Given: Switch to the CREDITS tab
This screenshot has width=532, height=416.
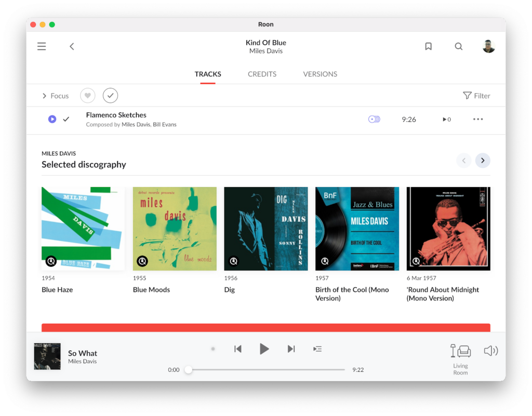Looking at the screenshot, I should click(262, 74).
